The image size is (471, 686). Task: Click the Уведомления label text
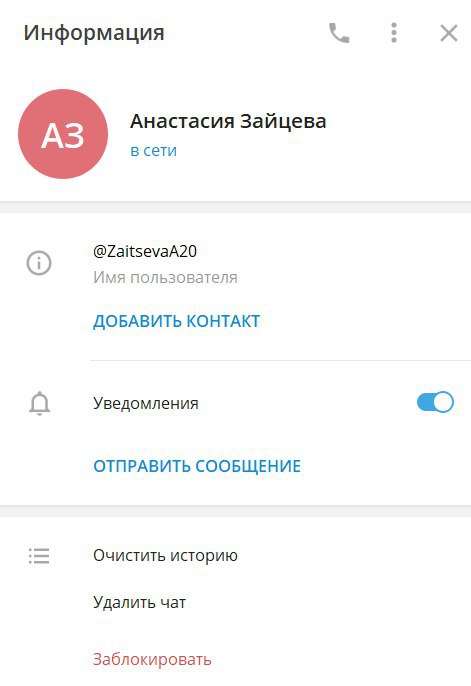coord(146,403)
